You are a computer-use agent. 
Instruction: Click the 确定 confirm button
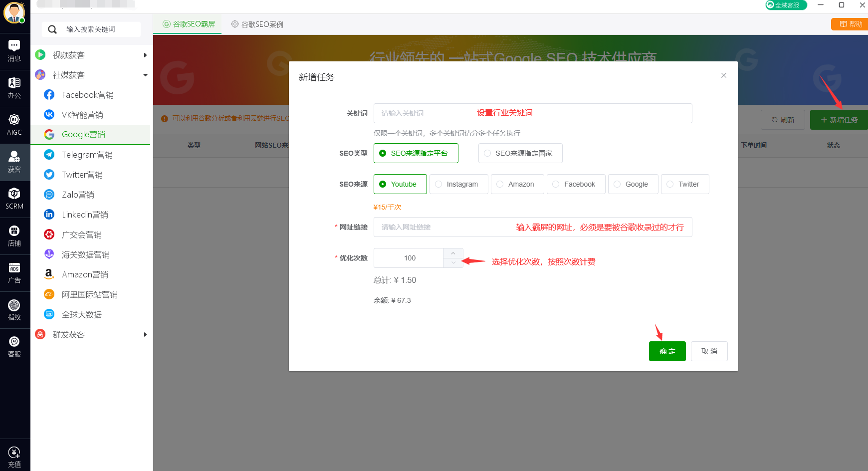(667, 351)
